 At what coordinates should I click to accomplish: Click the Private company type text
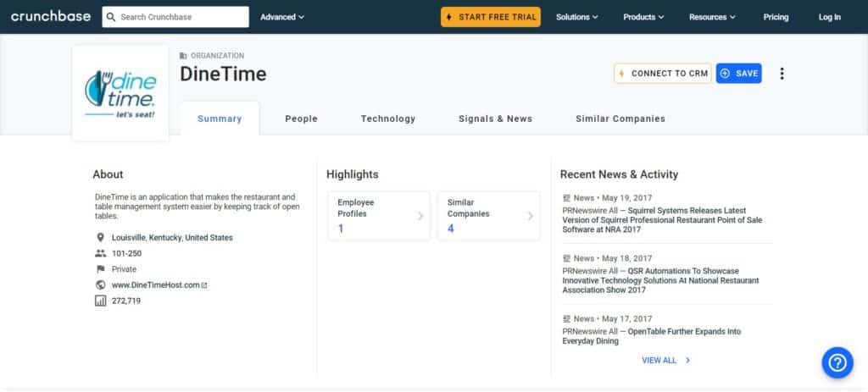(x=124, y=269)
